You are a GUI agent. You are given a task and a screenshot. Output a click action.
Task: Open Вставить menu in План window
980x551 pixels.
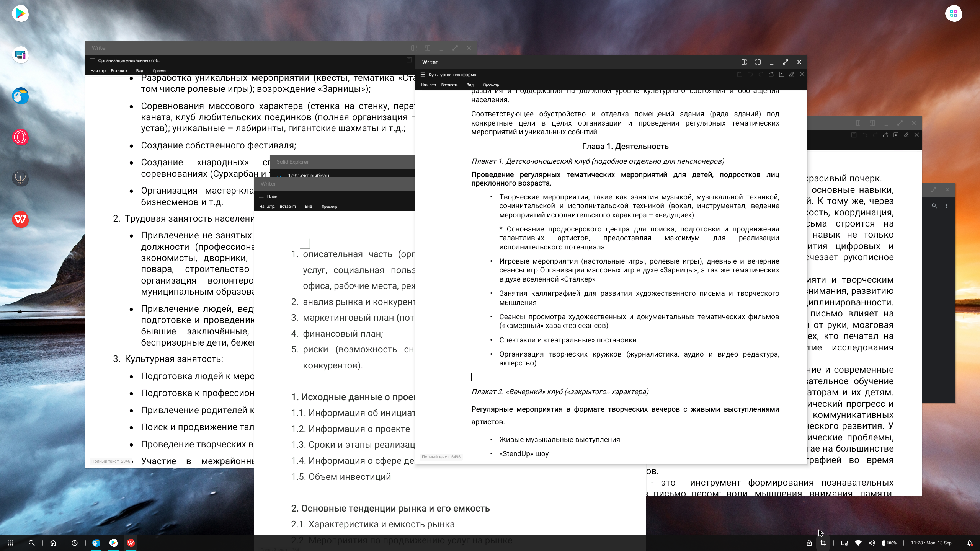point(288,207)
